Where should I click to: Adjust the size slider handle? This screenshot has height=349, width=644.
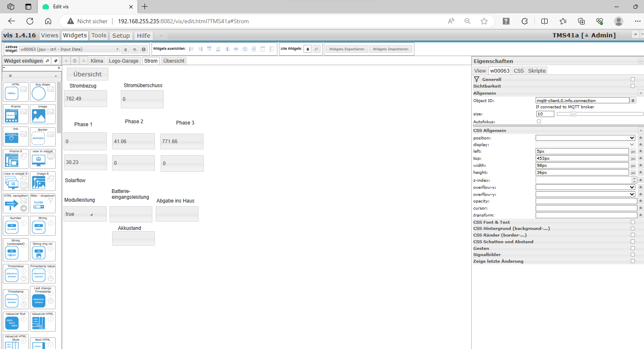point(573,114)
